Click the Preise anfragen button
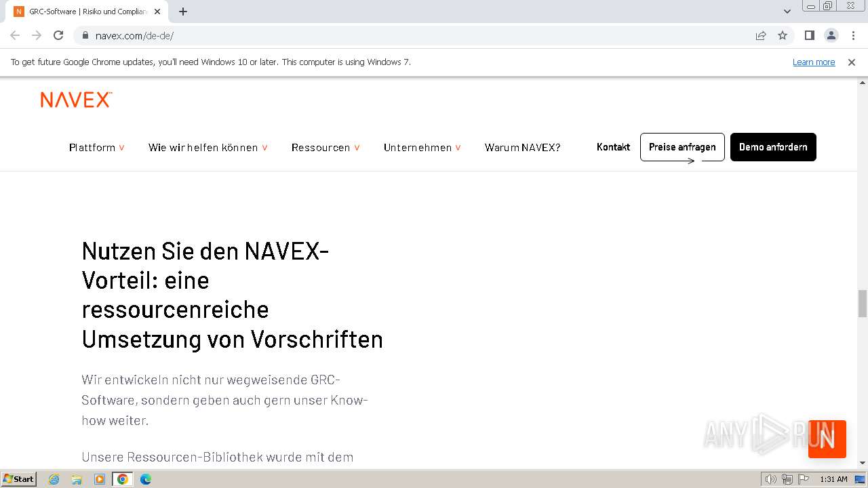868x488 pixels. point(682,147)
